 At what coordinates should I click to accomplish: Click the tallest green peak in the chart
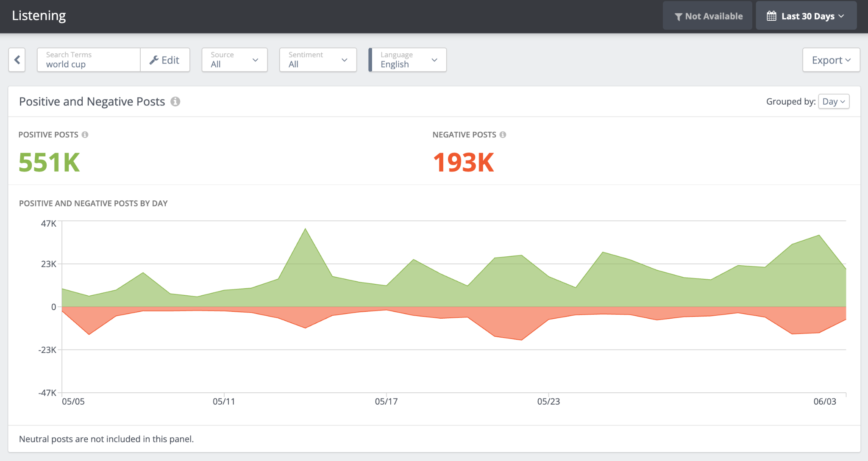305,229
